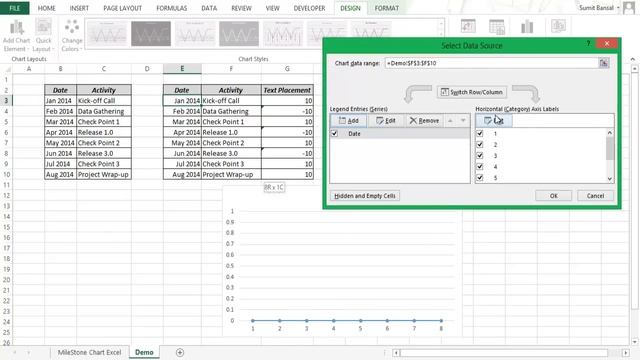640x360 pixels.
Task: Uncheck axis label 1 checkbox
Action: tap(480, 133)
